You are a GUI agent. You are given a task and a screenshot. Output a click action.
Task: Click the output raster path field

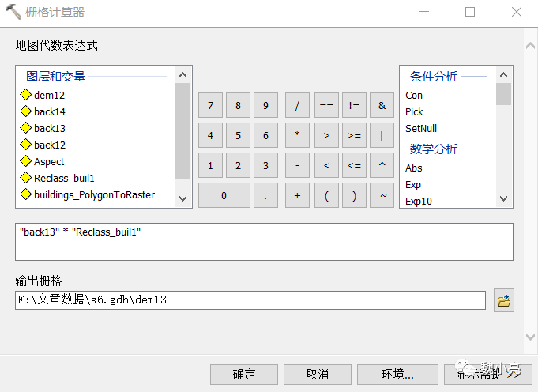pos(250,300)
